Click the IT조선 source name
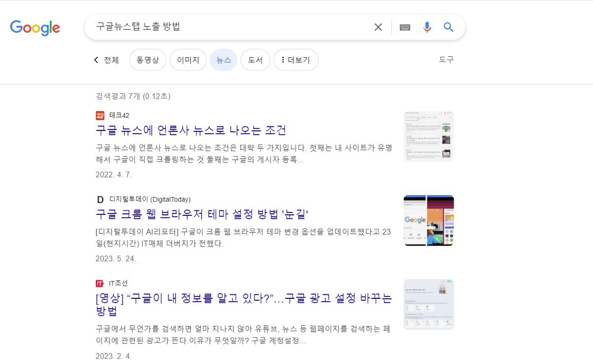Screen dimensions: 593x364 [x=118, y=283]
